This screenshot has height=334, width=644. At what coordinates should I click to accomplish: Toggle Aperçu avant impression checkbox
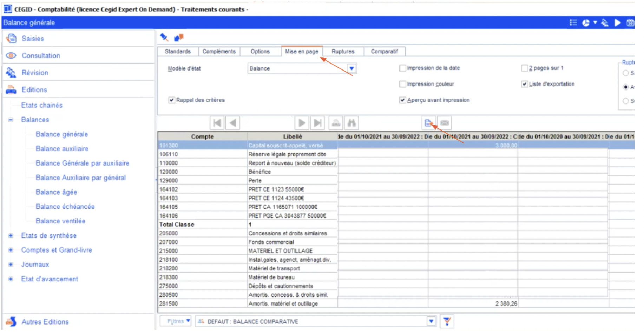coord(403,100)
